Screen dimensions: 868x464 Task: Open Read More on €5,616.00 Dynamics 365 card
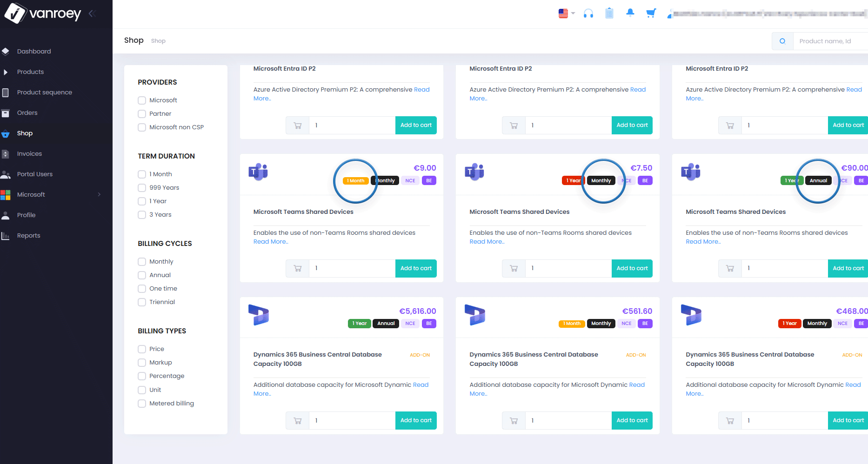click(341, 389)
